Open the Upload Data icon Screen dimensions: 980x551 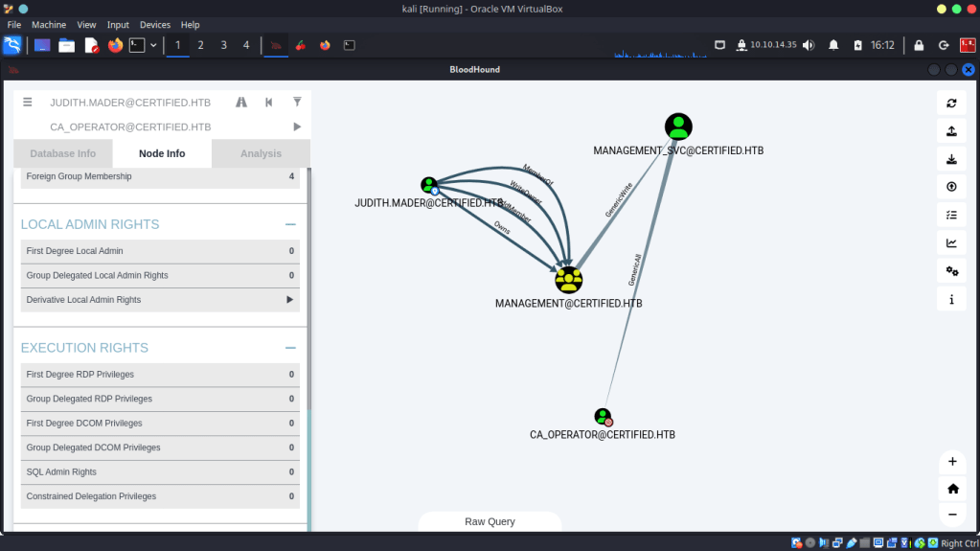[951, 187]
